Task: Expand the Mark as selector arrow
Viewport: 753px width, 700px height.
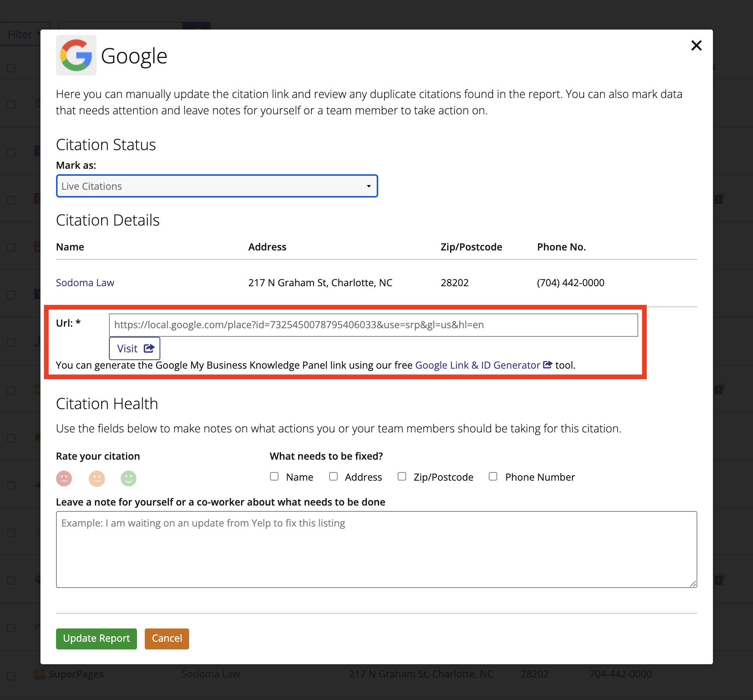Action: click(x=368, y=186)
